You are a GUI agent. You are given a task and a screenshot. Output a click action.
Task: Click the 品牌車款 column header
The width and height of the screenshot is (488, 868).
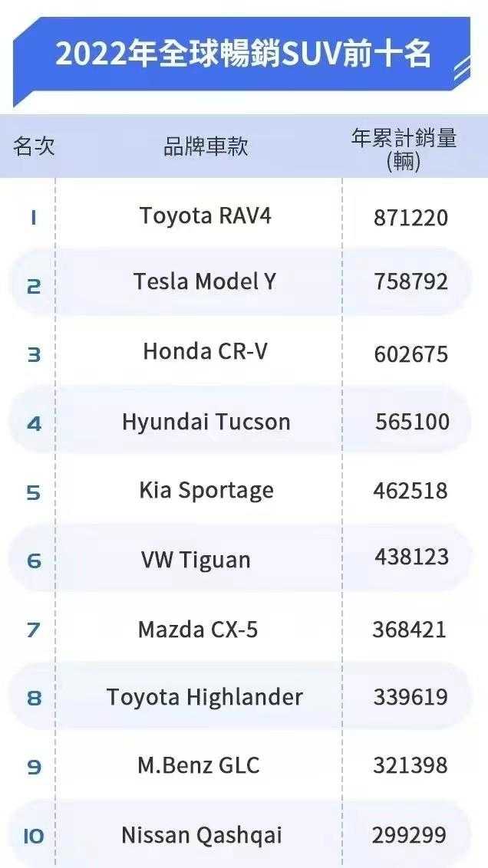tap(206, 146)
